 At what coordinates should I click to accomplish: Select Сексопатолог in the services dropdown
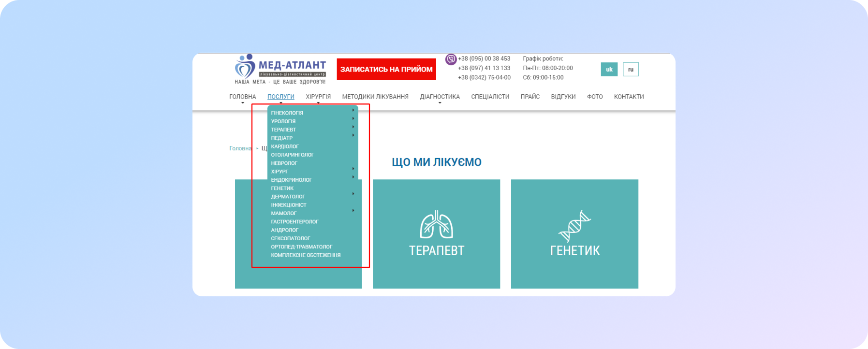pos(291,238)
